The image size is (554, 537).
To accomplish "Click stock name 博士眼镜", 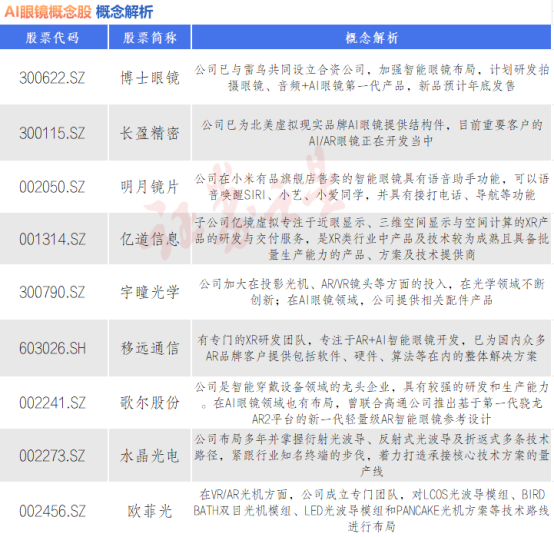I will click(x=150, y=78).
